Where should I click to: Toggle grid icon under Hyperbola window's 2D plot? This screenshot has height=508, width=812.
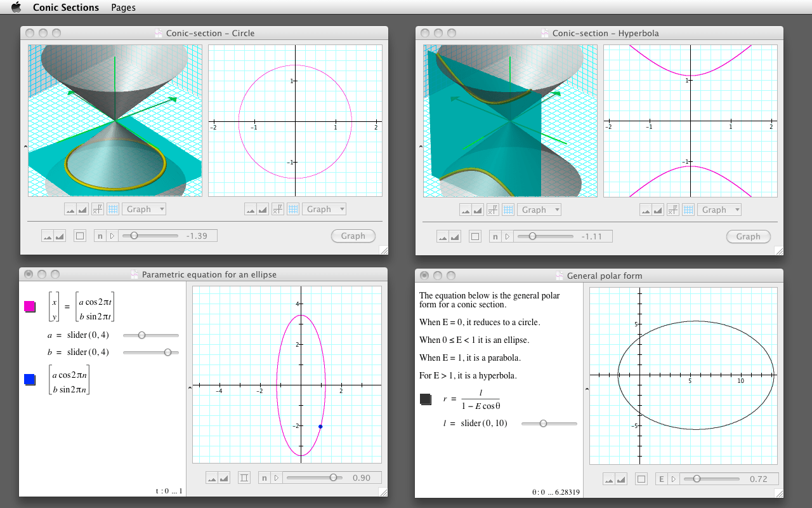tap(688, 210)
